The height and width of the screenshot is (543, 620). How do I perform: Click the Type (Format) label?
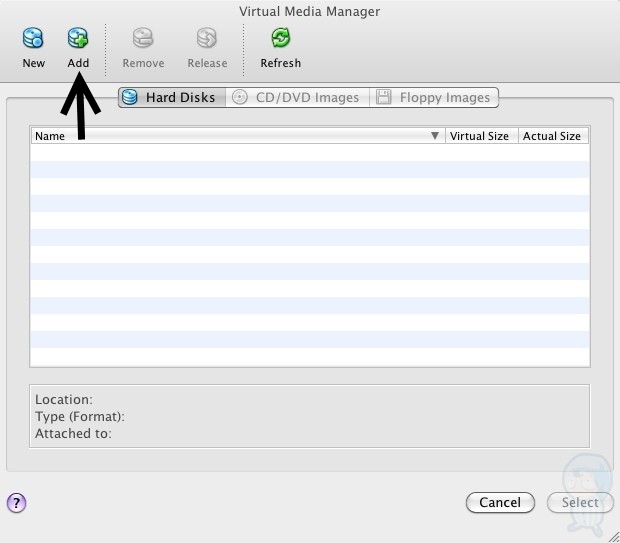point(80,417)
